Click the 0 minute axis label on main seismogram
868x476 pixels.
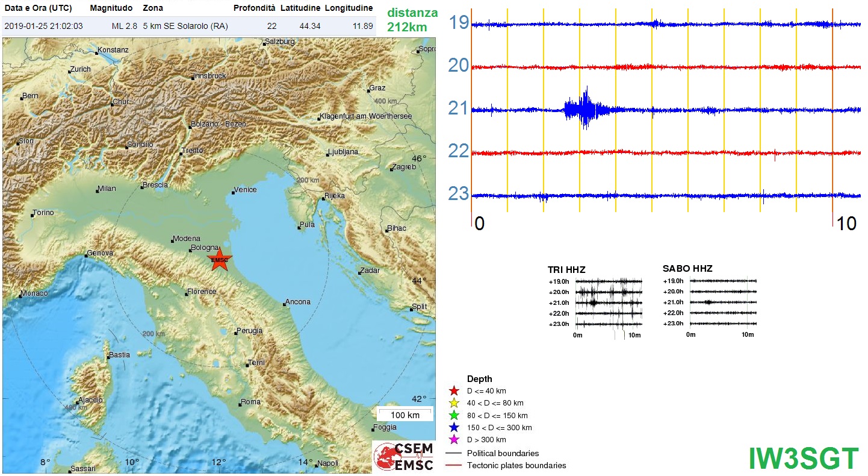(480, 224)
